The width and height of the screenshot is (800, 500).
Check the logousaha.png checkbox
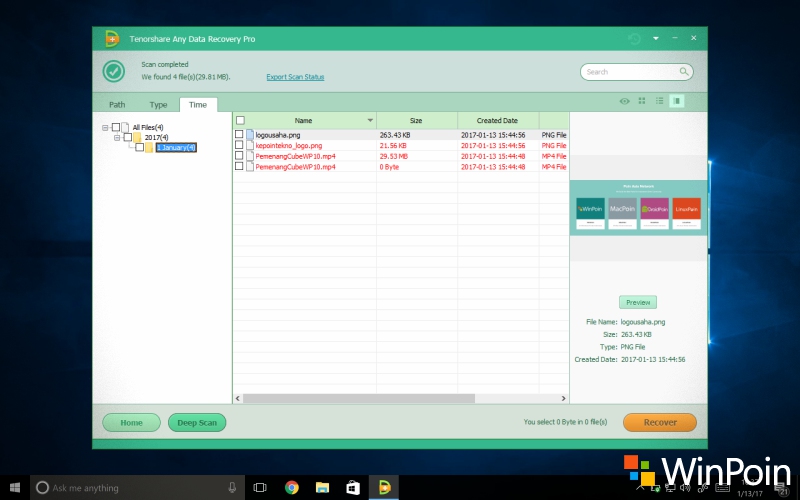239,134
